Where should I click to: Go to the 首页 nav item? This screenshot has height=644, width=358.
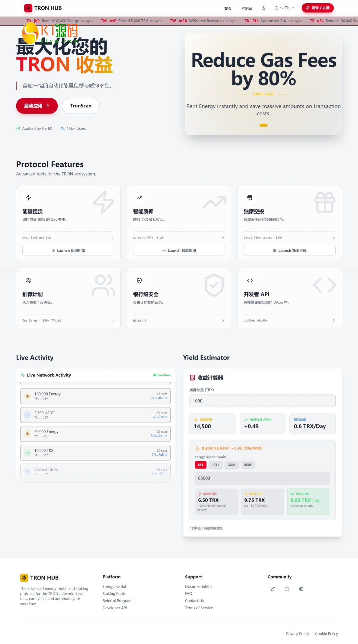(228, 8)
